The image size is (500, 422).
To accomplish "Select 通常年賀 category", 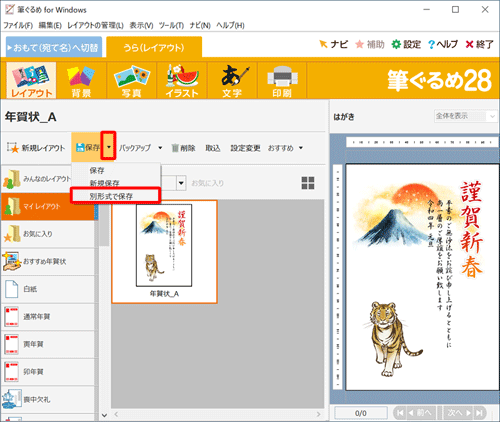I will (48, 317).
